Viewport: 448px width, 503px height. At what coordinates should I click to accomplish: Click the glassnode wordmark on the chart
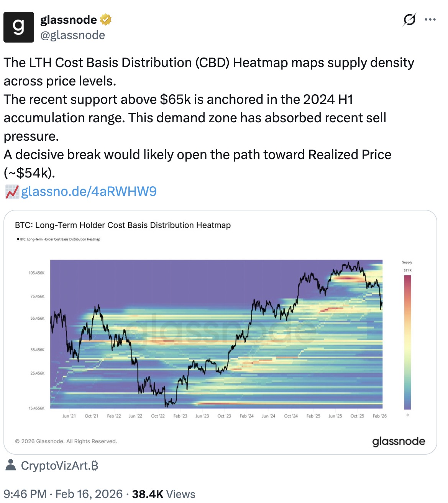399,441
